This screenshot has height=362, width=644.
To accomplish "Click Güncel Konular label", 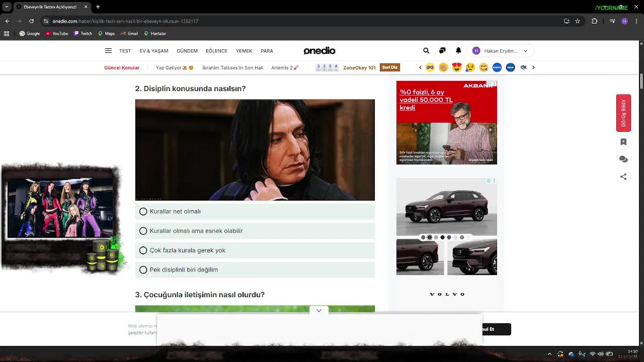I will [122, 67].
